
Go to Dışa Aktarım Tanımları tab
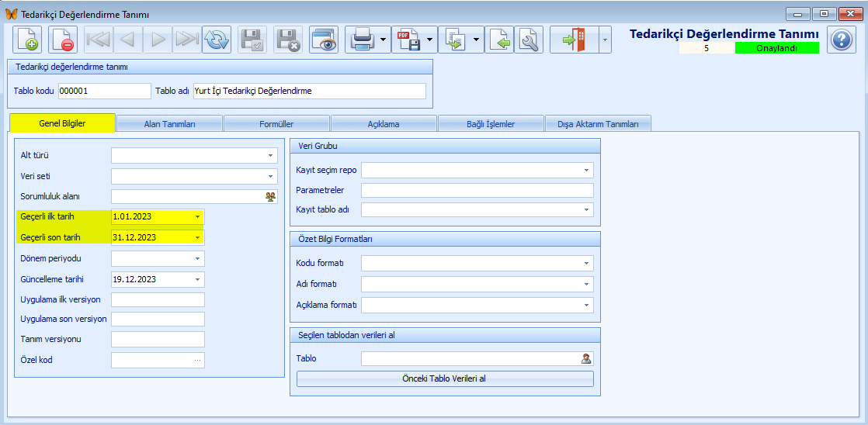point(598,124)
